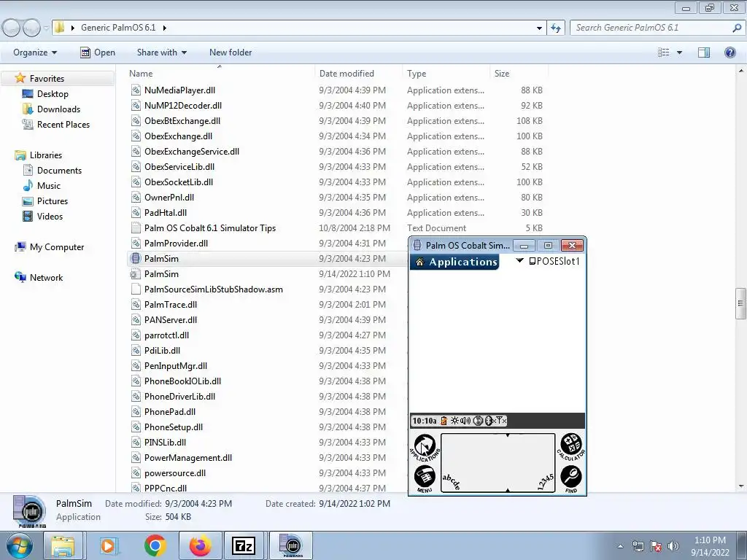Toggle the preview pane
The height and width of the screenshot is (560, 747).
[x=704, y=52]
